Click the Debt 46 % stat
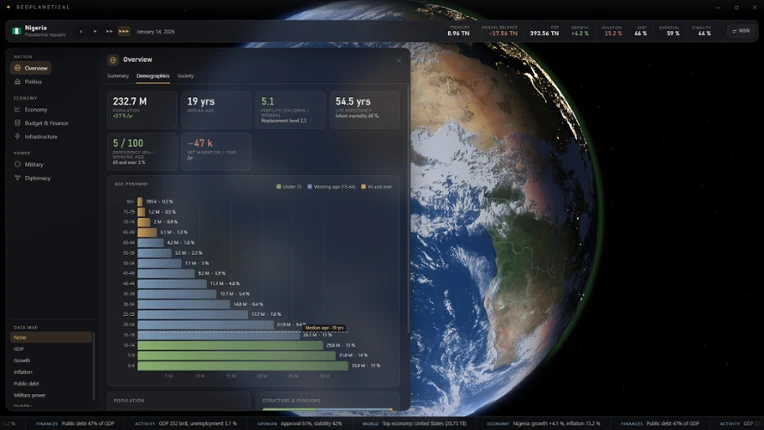764x430 pixels. 641,31
